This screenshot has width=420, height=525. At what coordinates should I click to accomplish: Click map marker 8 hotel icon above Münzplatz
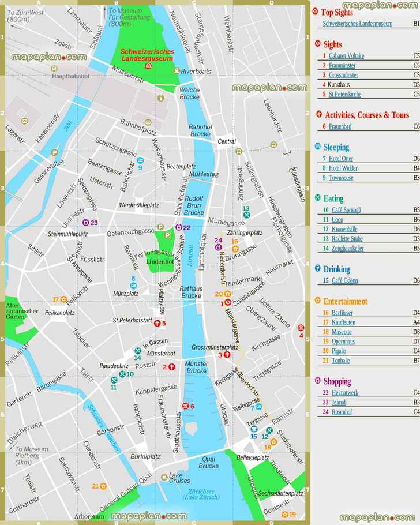pos(133,285)
